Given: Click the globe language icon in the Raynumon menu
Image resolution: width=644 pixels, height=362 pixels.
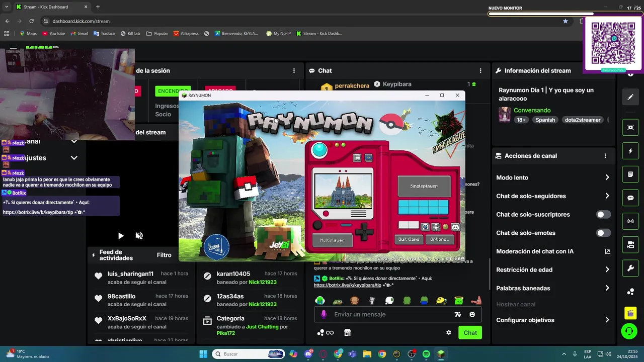Looking at the screenshot, I should [x=425, y=227].
